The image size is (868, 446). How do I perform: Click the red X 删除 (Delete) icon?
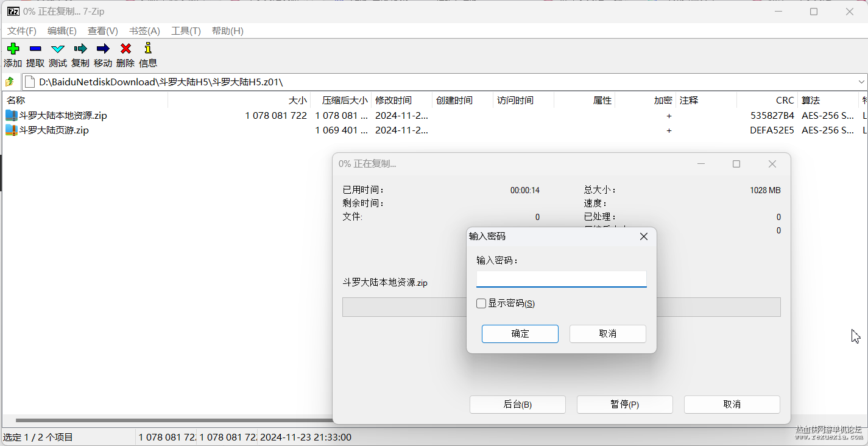pos(125,49)
